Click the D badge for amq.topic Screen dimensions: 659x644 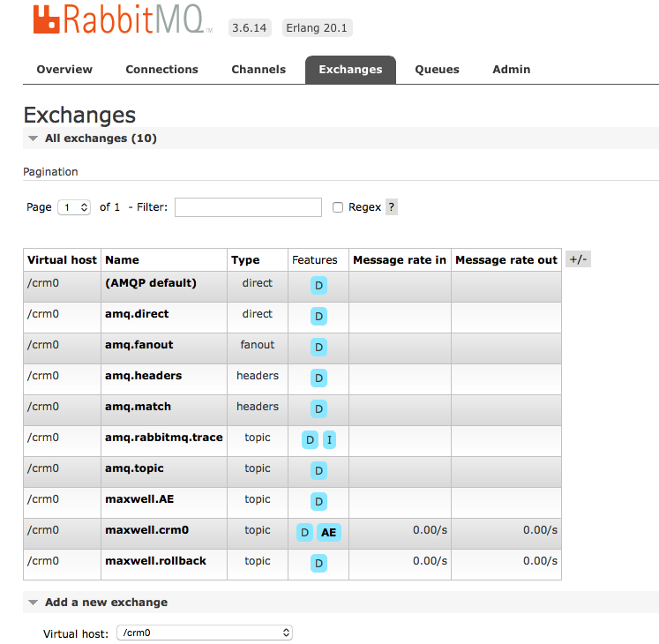tap(318, 470)
